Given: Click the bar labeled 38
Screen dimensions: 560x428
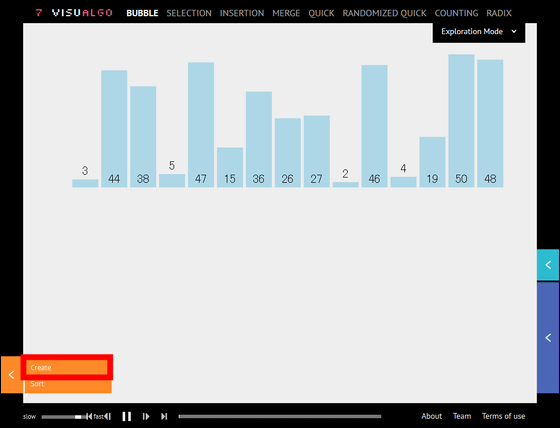Looking at the screenshot, I should pos(143,136).
